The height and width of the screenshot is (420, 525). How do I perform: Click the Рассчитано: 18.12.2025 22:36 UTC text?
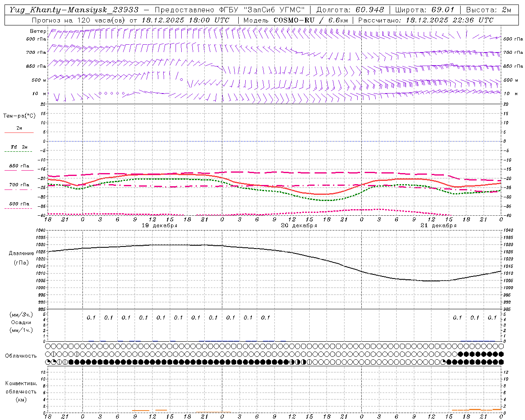[426, 20]
